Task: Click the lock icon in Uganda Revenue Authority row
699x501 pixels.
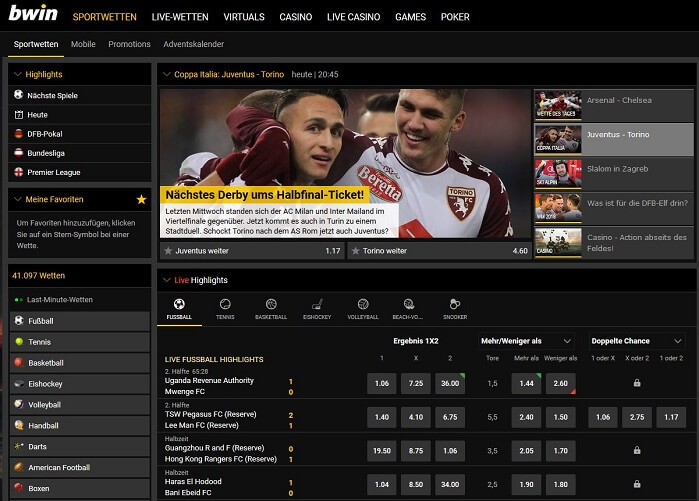Action: pos(637,383)
